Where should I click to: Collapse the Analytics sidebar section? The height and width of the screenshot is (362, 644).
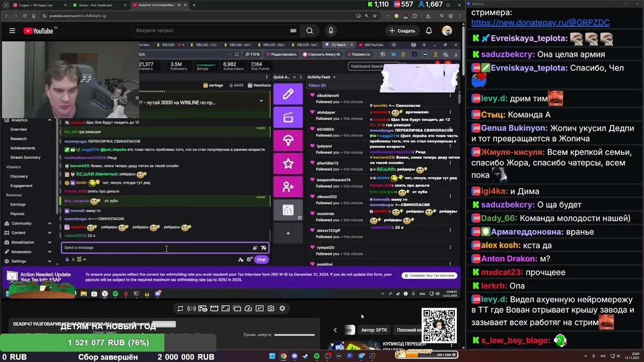[x=49, y=120]
